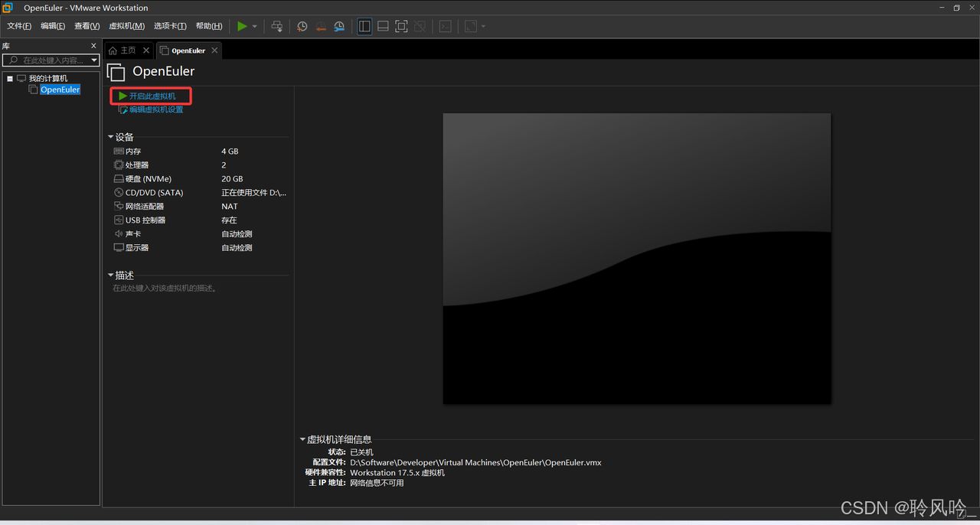980x525 pixels.
Task: Click the network icon beside 网络适配器
Action: pos(119,207)
